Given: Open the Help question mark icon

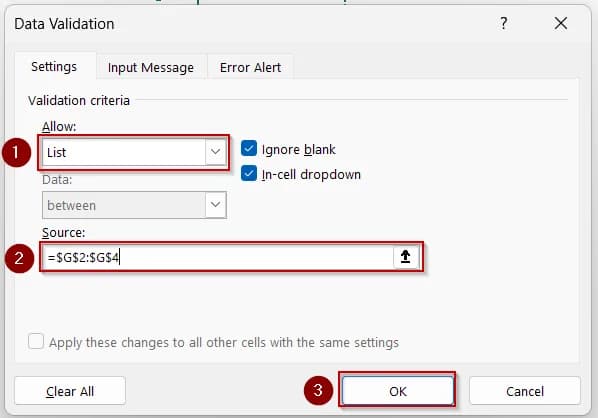Looking at the screenshot, I should click(x=503, y=23).
